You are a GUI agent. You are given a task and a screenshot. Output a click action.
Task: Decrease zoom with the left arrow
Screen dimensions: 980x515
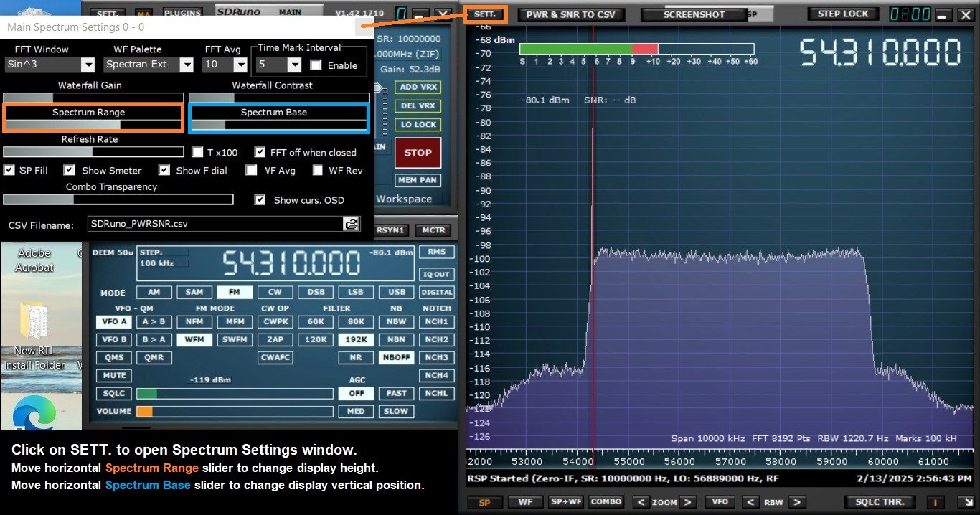point(641,502)
